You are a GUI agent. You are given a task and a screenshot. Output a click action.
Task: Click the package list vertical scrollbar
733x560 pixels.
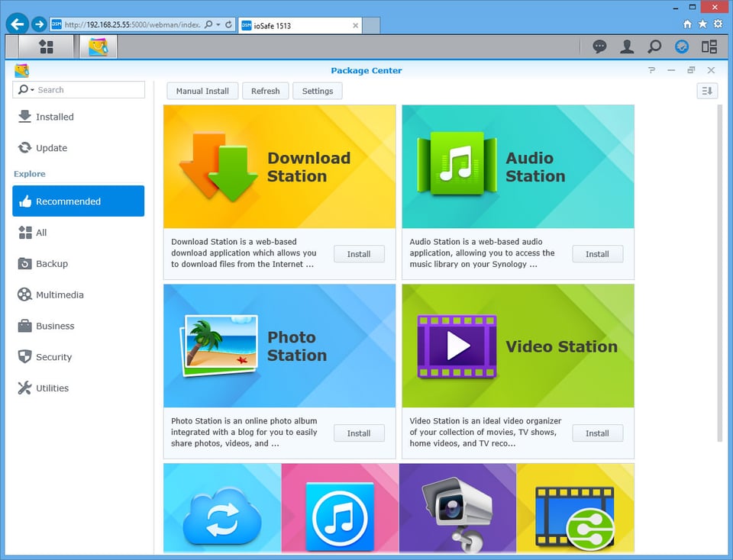[x=720, y=273]
